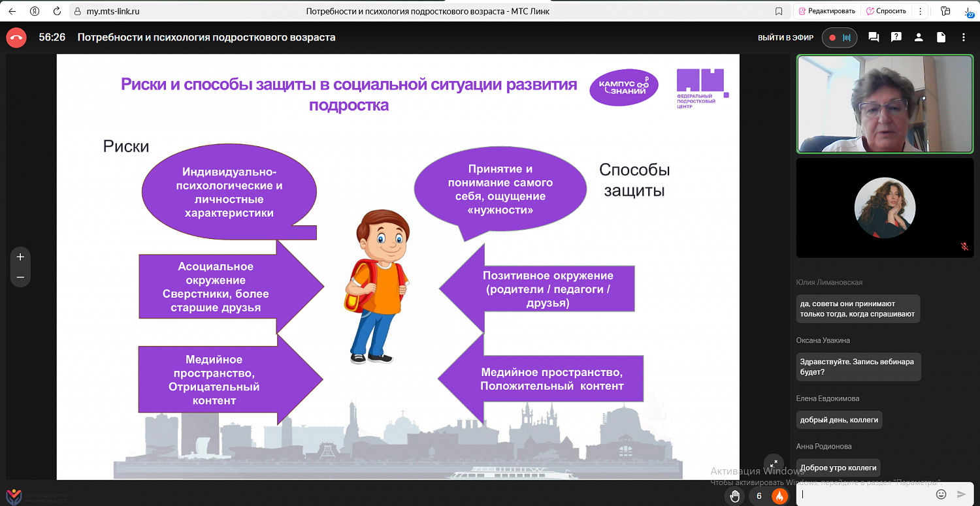Screen dimensions: 980x506
Task: Open the Yandex home button
Action: click(35, 11)
